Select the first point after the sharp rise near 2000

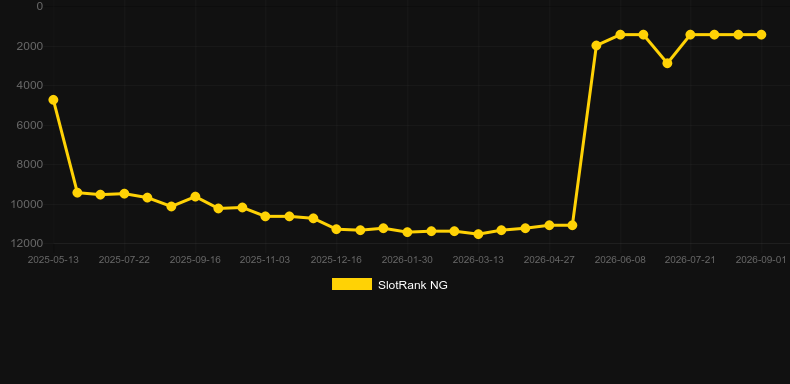[596, 46]
